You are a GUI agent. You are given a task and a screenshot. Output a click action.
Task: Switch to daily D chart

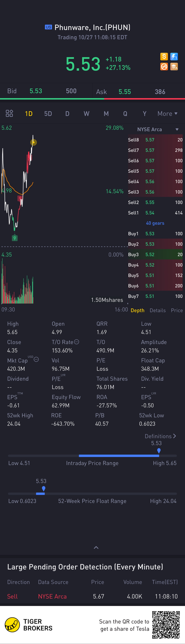click(x=67, y=114)
